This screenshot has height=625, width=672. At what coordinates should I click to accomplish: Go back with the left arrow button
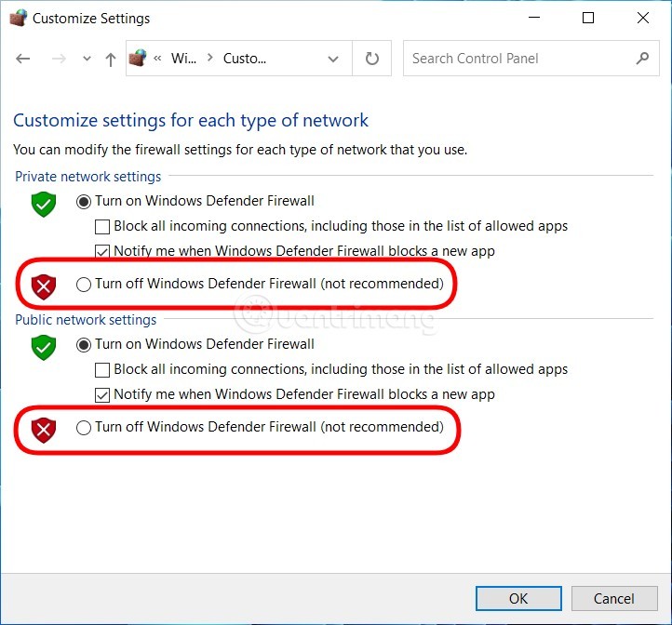click(x=23, y=59)
